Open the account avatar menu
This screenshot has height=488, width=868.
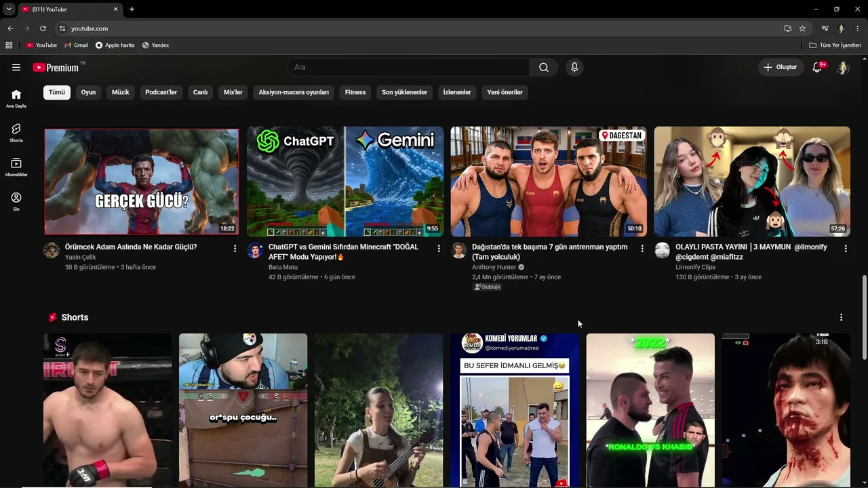point(843,67)
